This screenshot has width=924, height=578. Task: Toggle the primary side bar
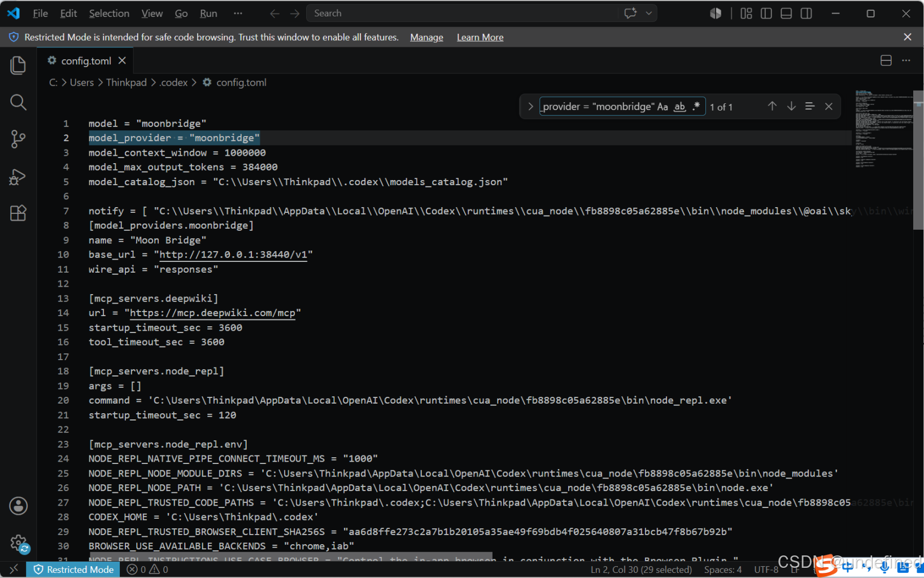tap(766, 14)
